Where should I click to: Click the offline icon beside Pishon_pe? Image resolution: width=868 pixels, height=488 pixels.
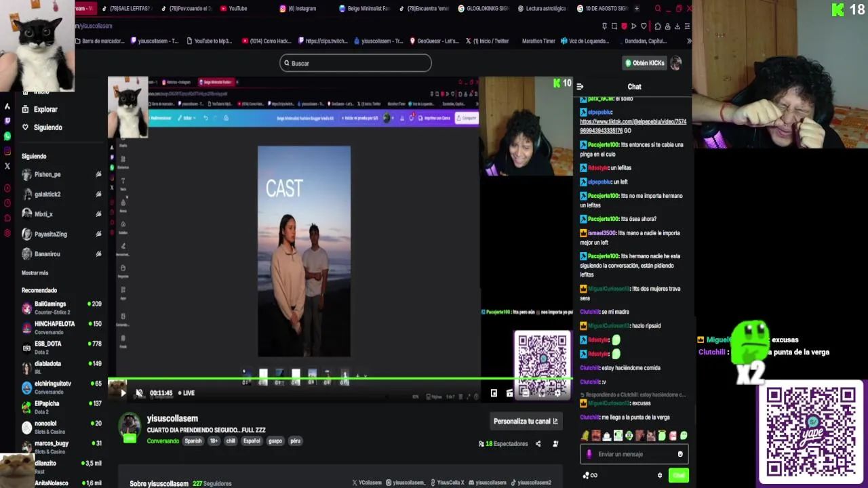click(x=98, y=175)
